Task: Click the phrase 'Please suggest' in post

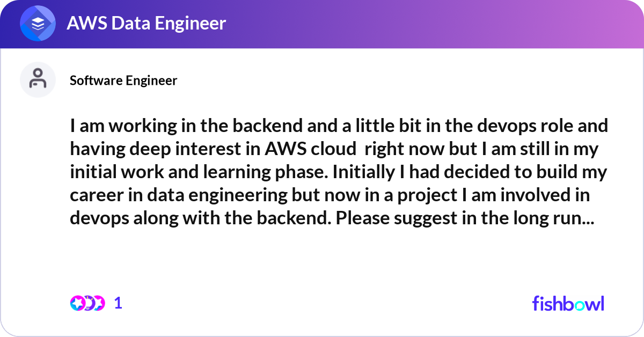Action: coord(356,219)
